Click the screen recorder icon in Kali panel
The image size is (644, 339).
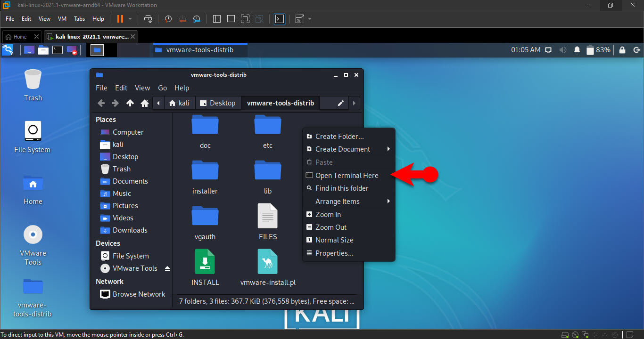point(72,49)
